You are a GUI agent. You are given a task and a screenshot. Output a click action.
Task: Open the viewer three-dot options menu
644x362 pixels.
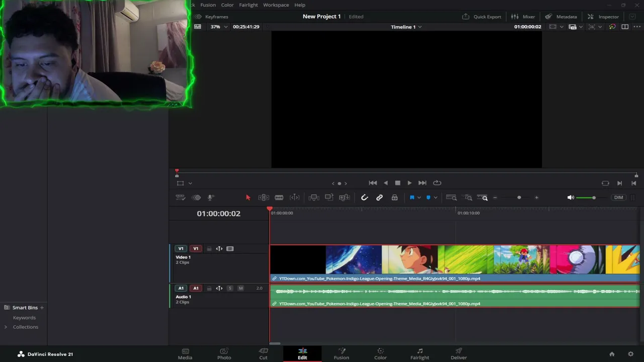[x=636, y=27]
